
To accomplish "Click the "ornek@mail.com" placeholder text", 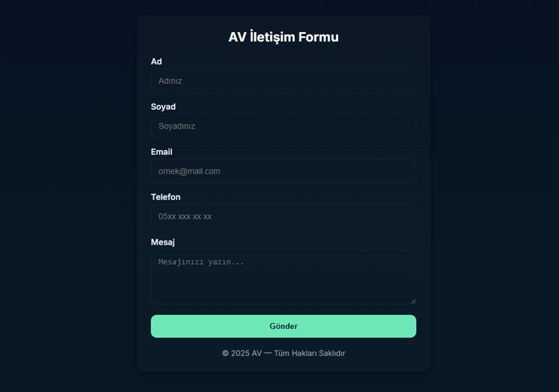I will [x=189, y=172].
